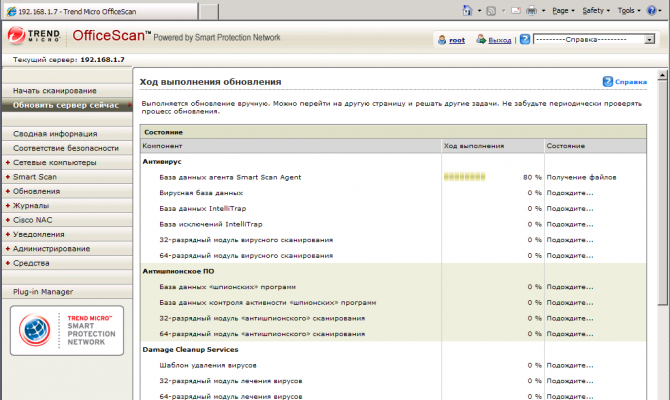Select Обновить сервер сейчас in the sidebar
Viewport: 670px width, 400px height.
(67, 105)
